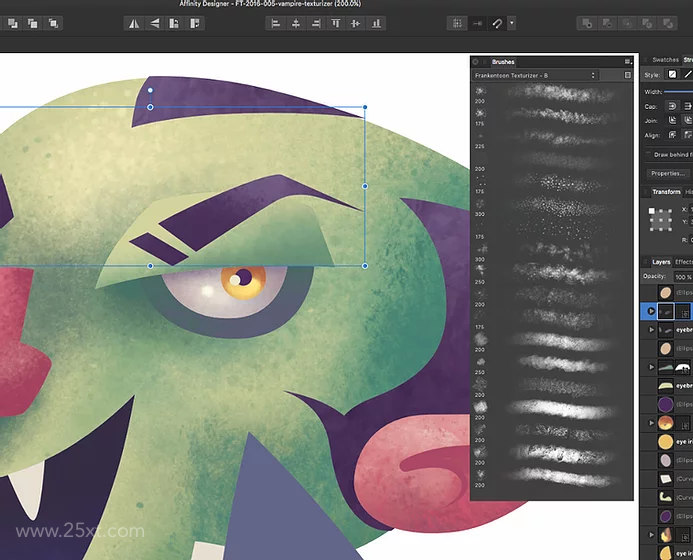The image size is (693, 560).
Task: Click the orange eye iris on canvas
Action: point(243,281)
